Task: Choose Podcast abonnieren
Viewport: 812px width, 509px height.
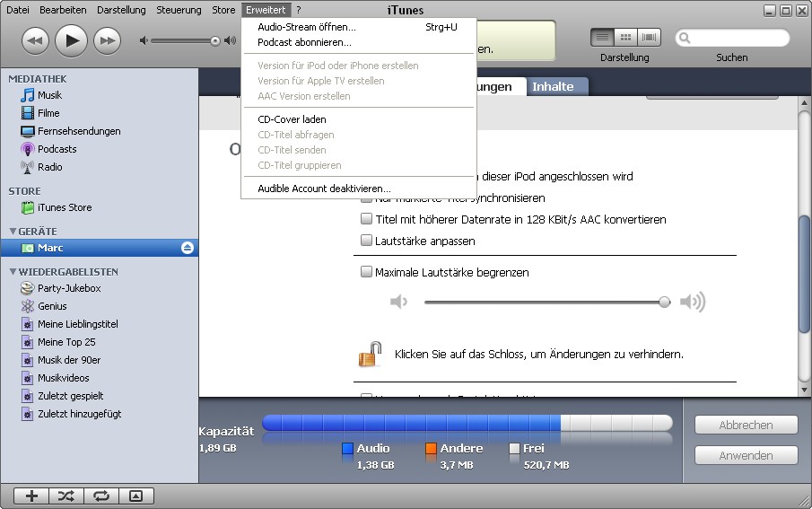Action: (358, 42)
